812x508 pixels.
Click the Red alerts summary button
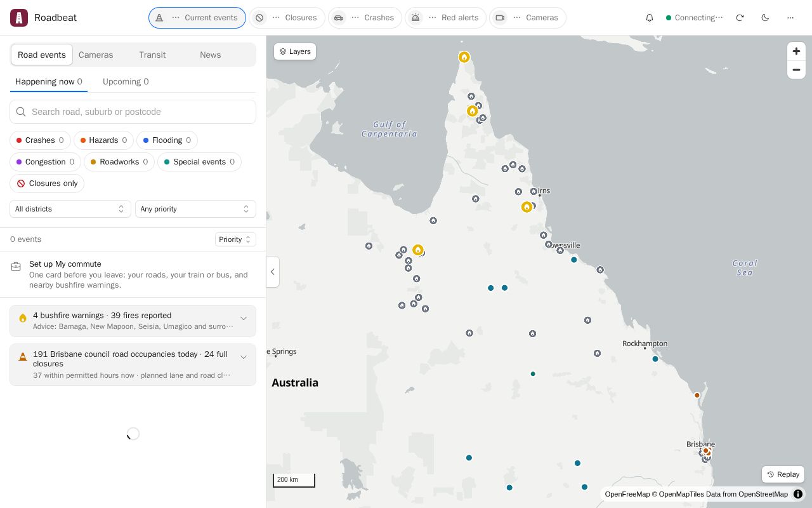(x=445, y=18)
